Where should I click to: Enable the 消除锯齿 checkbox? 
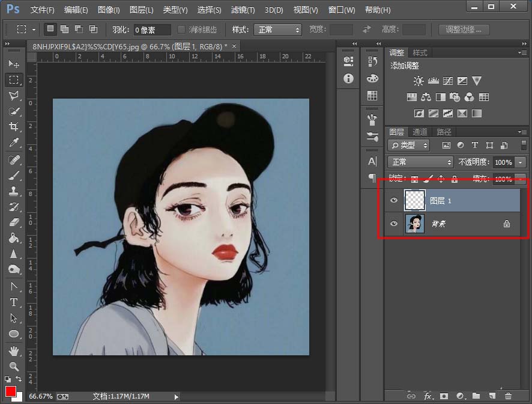181,29
